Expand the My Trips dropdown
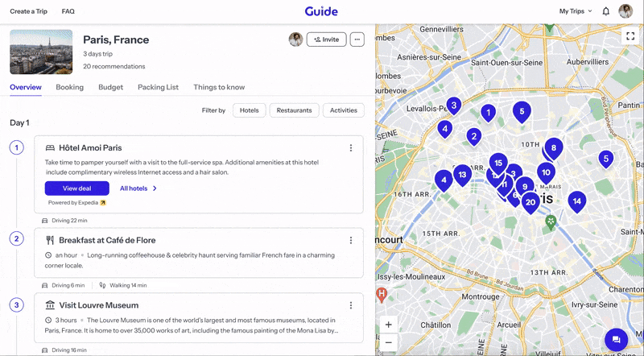 tap(576, 11)
